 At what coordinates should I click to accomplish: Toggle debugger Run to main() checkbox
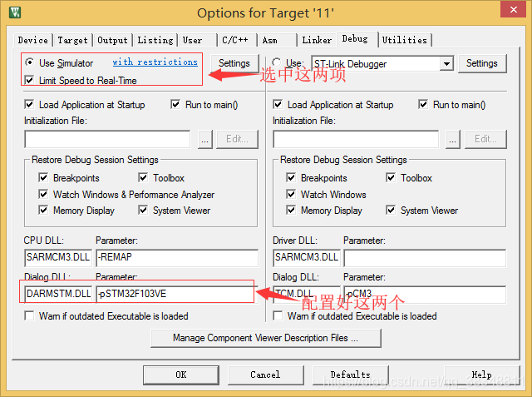click(x=423, y=104)
